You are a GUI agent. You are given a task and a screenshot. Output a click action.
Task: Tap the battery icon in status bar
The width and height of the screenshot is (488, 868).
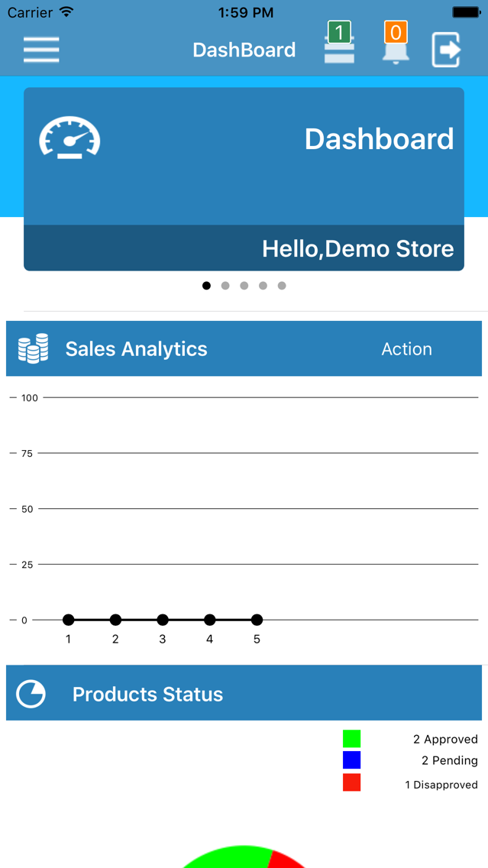click(x=466, y=11)
